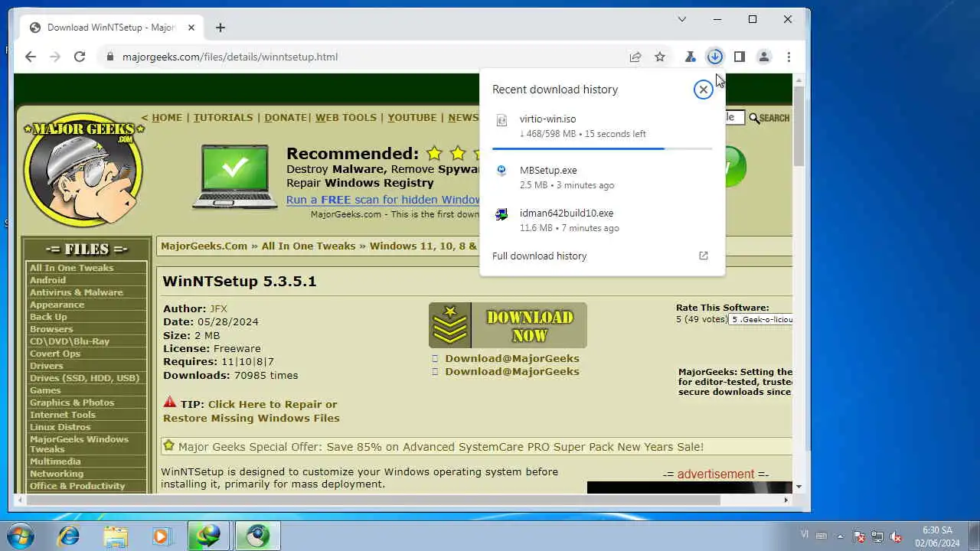This screenshot has height=551, width=980.
Task: Bookmark this page with star icon
Action: click(x=660, y=57)
